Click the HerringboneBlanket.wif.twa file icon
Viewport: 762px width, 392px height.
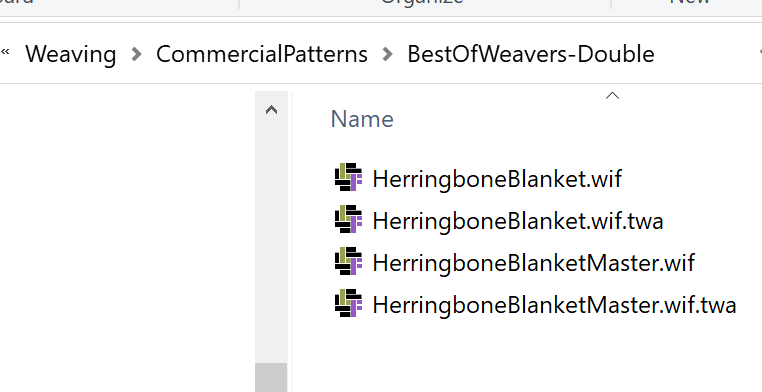(x=348, y=219)
